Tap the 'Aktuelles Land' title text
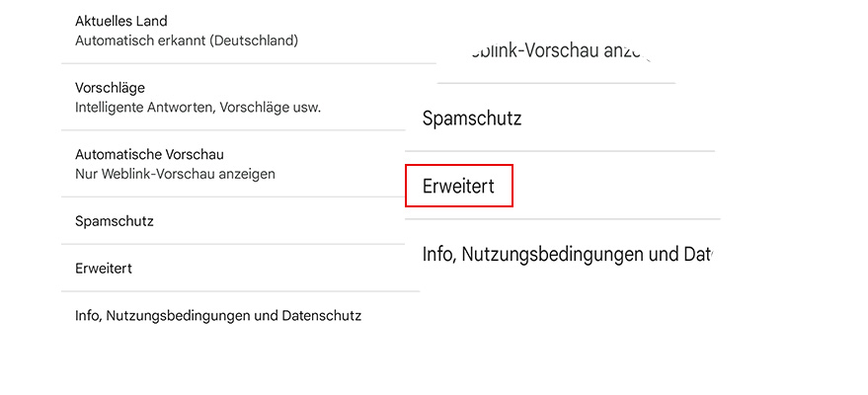The width and height of the screenshot is (868, 395). click(x=121, y=21)
